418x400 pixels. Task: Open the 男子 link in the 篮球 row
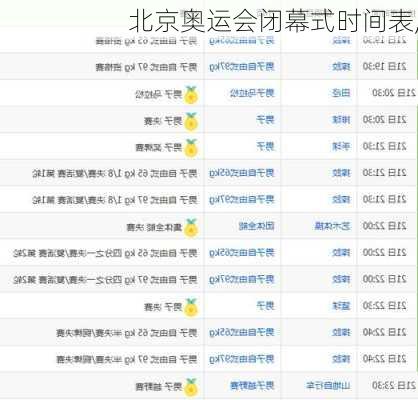[x=265, y=306]
